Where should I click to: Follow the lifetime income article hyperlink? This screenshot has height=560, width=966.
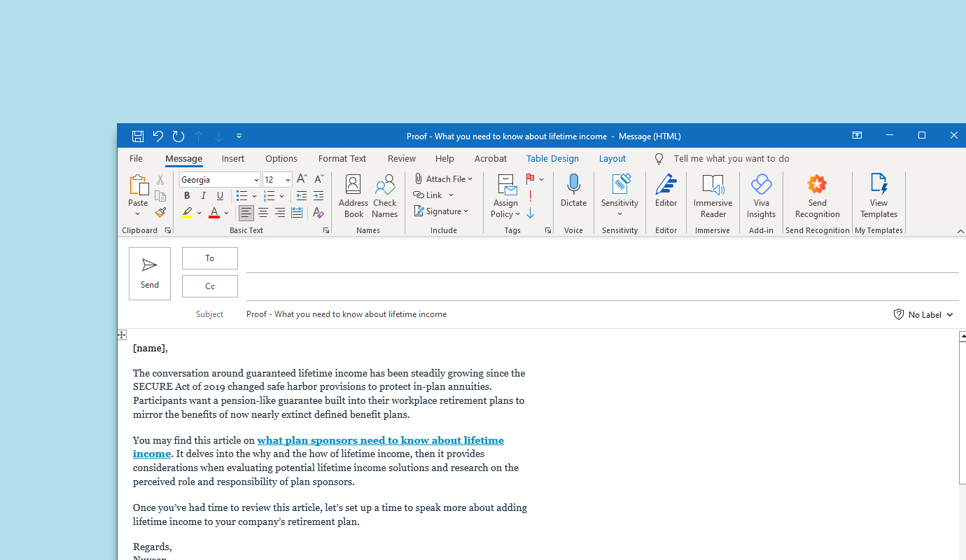380,440
